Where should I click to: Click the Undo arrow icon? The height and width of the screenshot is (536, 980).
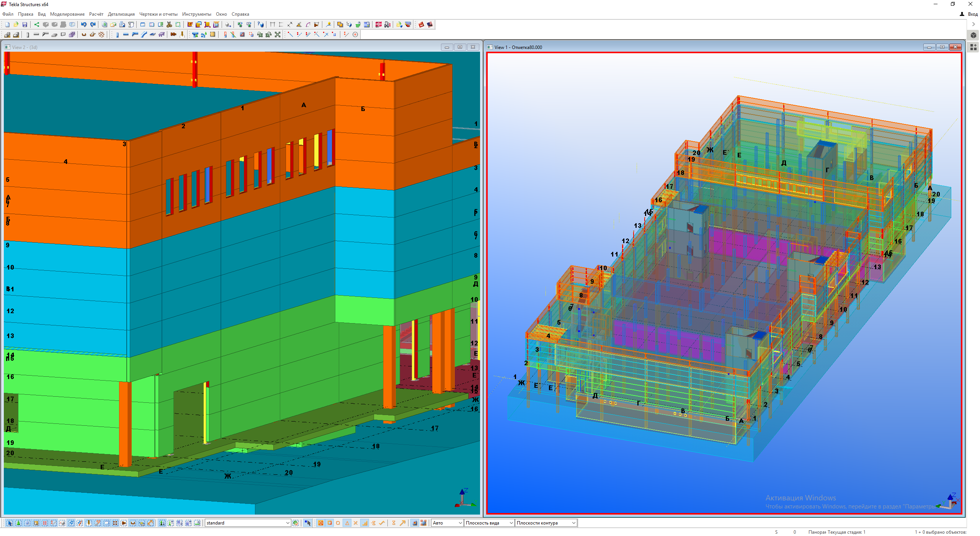click(84, 25)
